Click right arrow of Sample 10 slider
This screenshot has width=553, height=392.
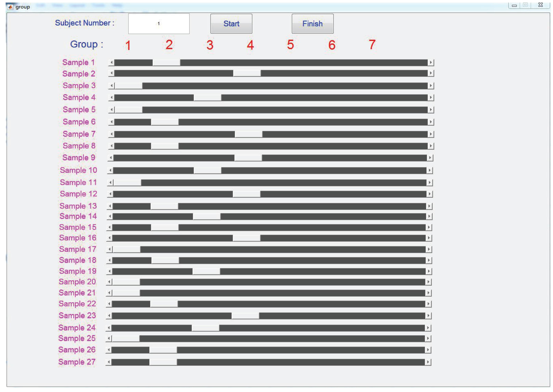click(429, 170)
